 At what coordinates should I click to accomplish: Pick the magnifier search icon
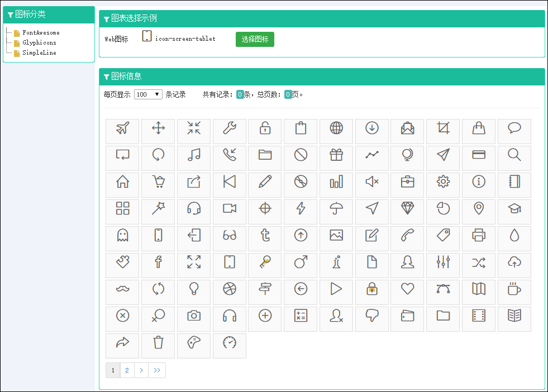[514, 155]
